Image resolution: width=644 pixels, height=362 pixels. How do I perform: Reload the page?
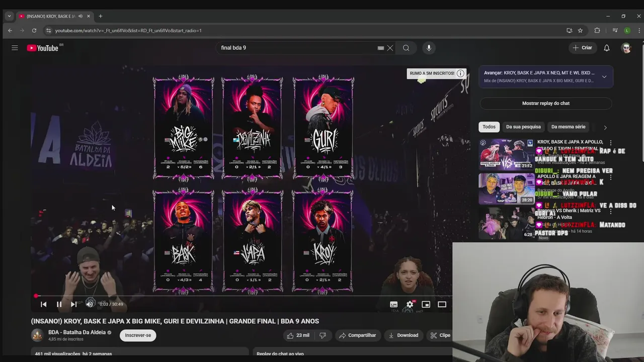click(34, 31)
